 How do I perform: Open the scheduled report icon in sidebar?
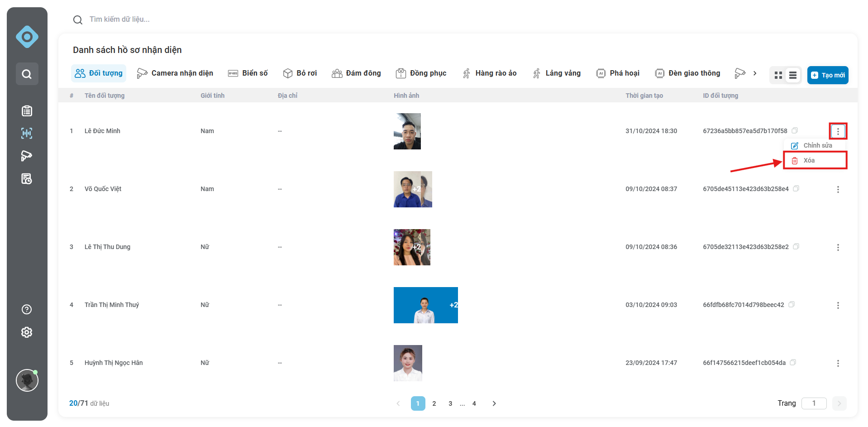point(27,179)
